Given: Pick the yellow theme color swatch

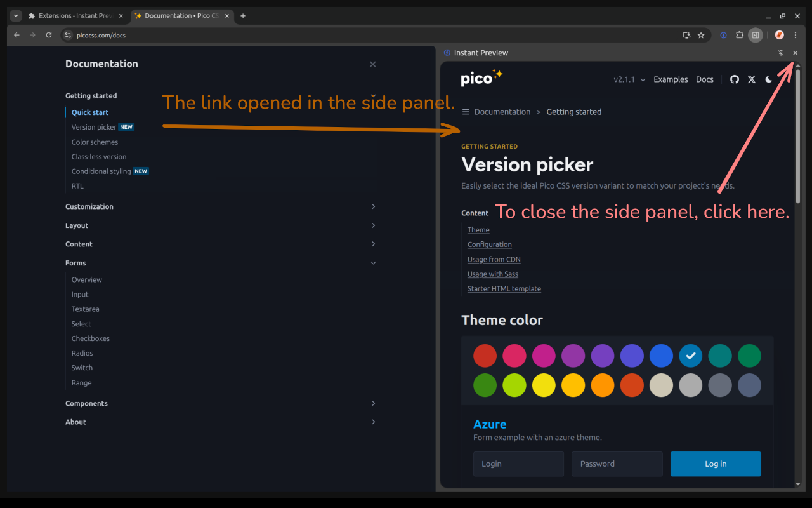Looking at the screenshot, I should pyautogui.click(x=544, y=385).
